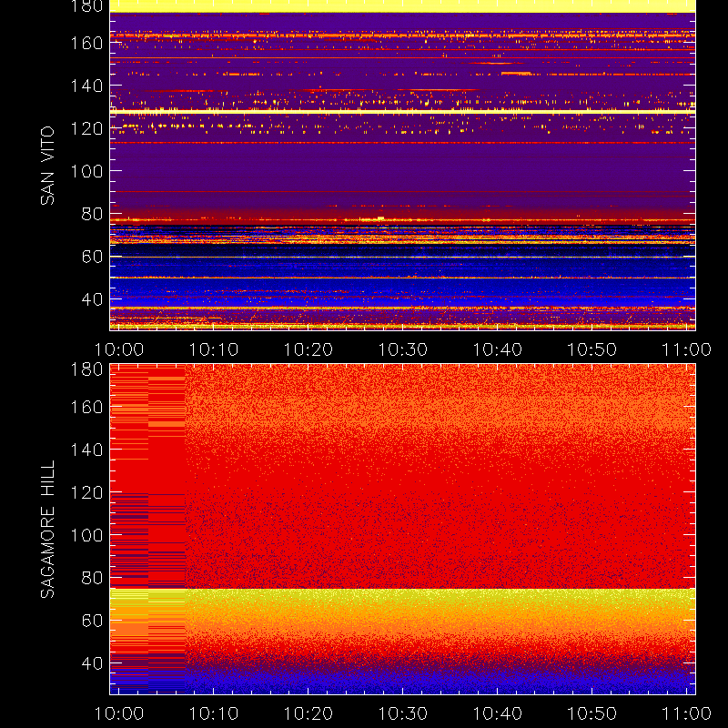The height and width of the screenshot is (728, 728).
Task: Select the 140 tick label on SAN VITO plot
Action: point(86,86)
